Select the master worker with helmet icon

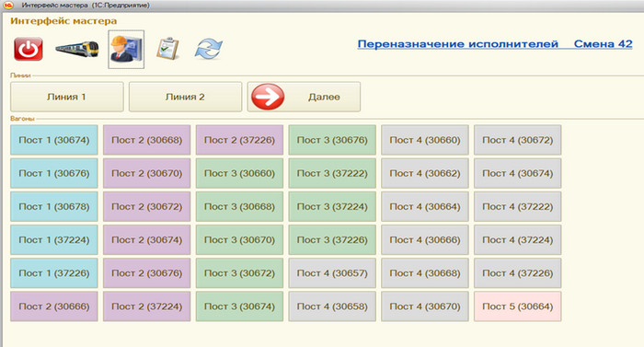126,49
